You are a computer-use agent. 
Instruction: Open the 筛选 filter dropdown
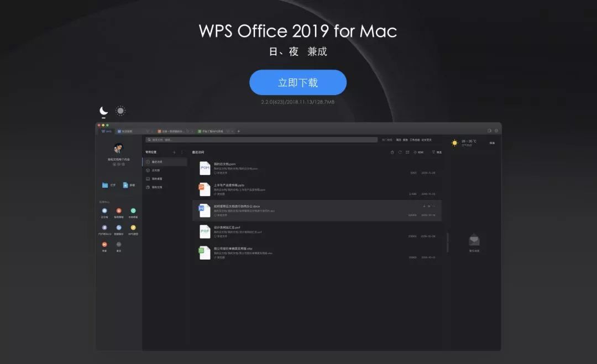(437, 152)
